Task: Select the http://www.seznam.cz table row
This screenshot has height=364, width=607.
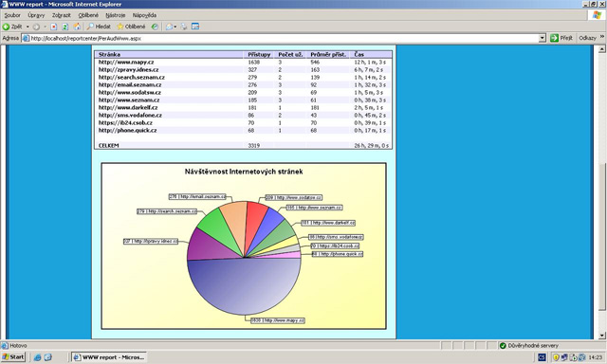Action: [243, 100]
